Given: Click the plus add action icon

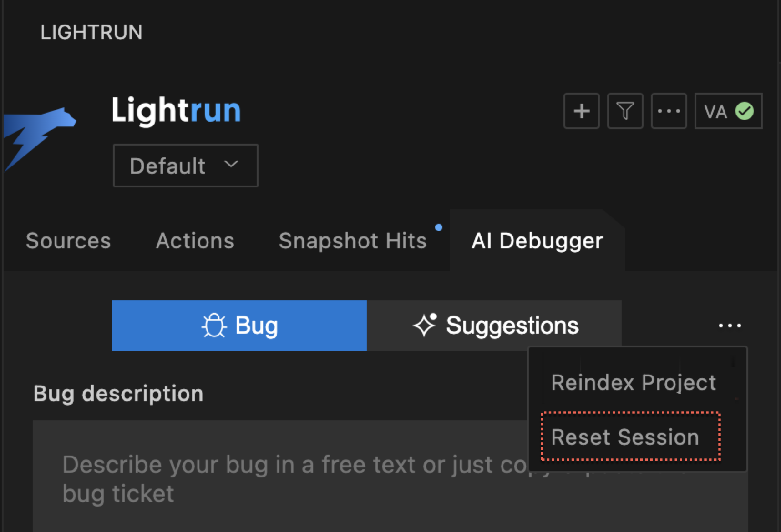Looking at the screenshot, I should 581,111.
